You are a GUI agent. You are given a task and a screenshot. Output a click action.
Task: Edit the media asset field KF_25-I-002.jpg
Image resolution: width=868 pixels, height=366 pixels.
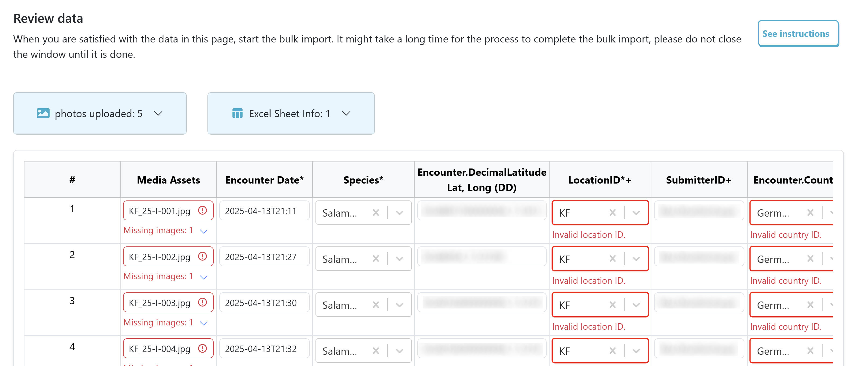coord(168,256)
